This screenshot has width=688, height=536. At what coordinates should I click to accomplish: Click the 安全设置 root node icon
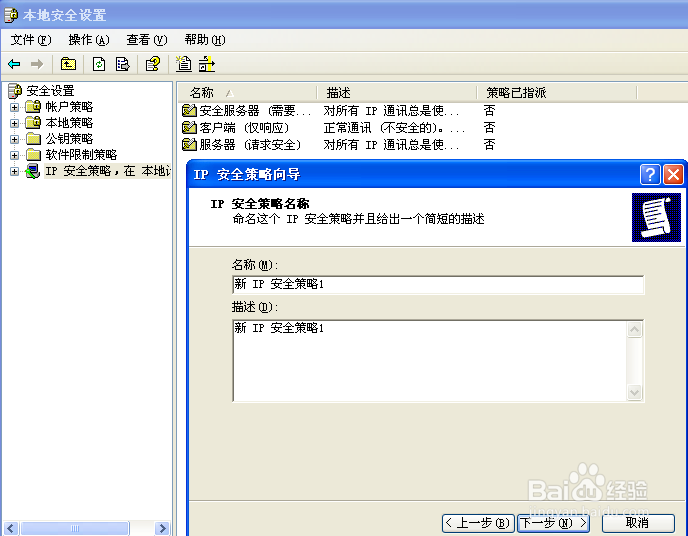(x=14, y=91)
